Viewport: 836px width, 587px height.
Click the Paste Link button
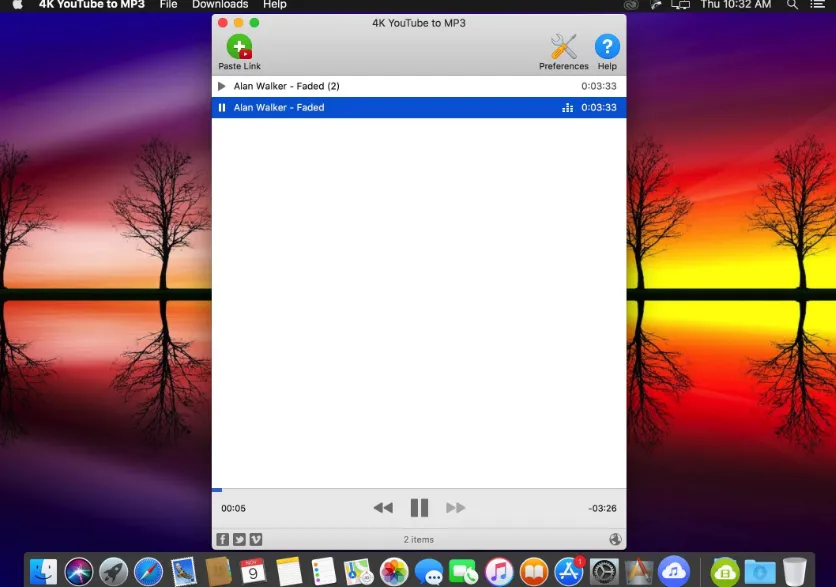(x=239, y=52)
